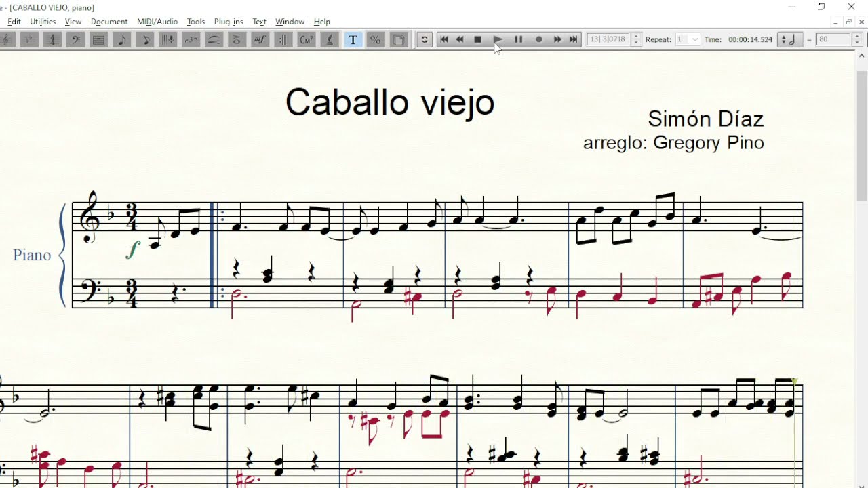Select the Text tool

pos(353,40)
